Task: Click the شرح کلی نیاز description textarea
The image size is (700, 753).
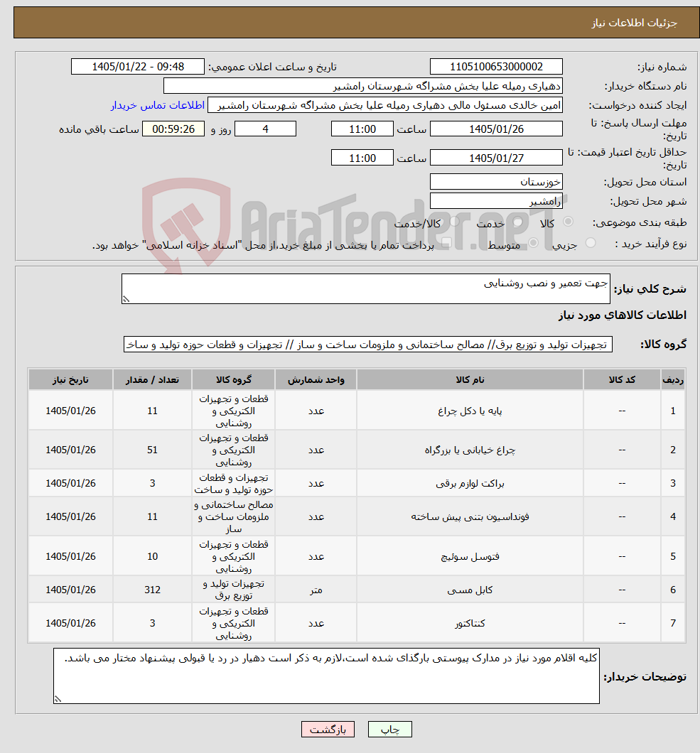Action: coord(365,288)
